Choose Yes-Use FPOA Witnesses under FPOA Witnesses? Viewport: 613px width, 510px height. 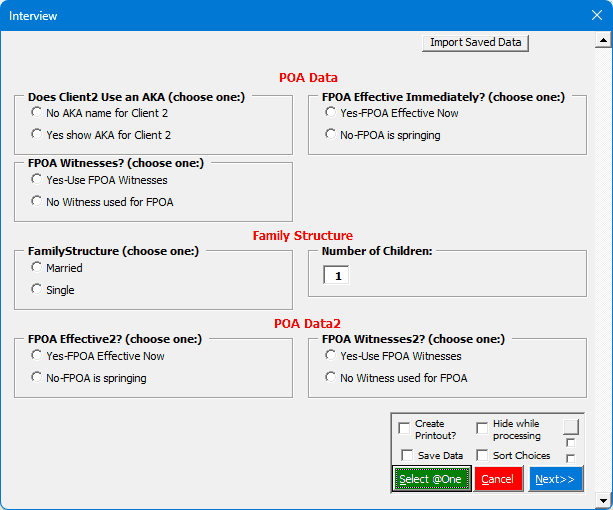pos(37,180)
